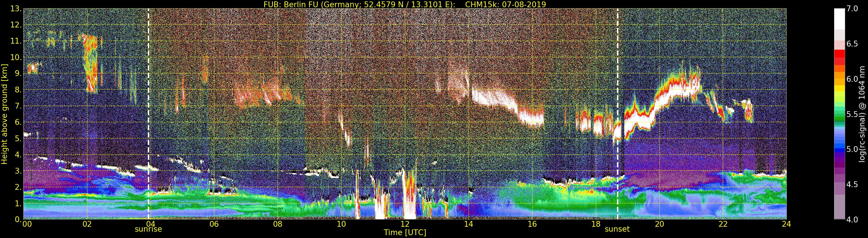Click the time tick label '14'
This screenshot has height=238, width=868.
[468, 224]
